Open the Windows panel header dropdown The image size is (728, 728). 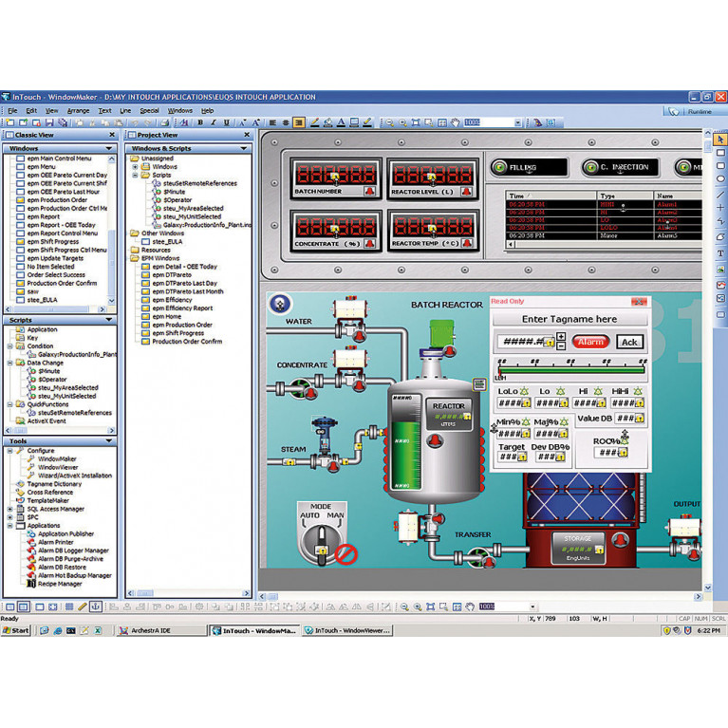pyautogui.click(x=112, y=148)
